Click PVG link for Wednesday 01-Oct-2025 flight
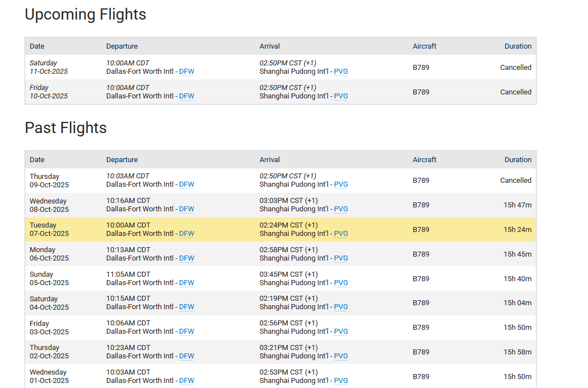This screenshot has width=588, height=388. [x=341, y=381]
